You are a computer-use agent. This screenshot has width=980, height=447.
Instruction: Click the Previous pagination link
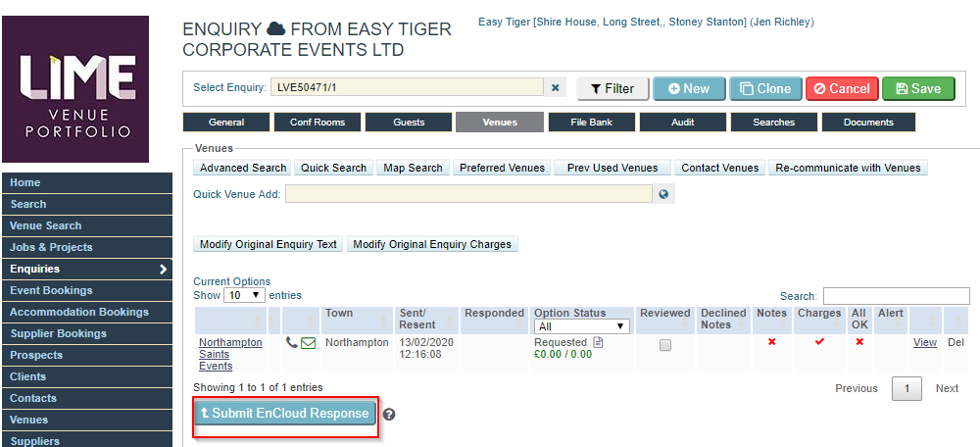point(857,388)
